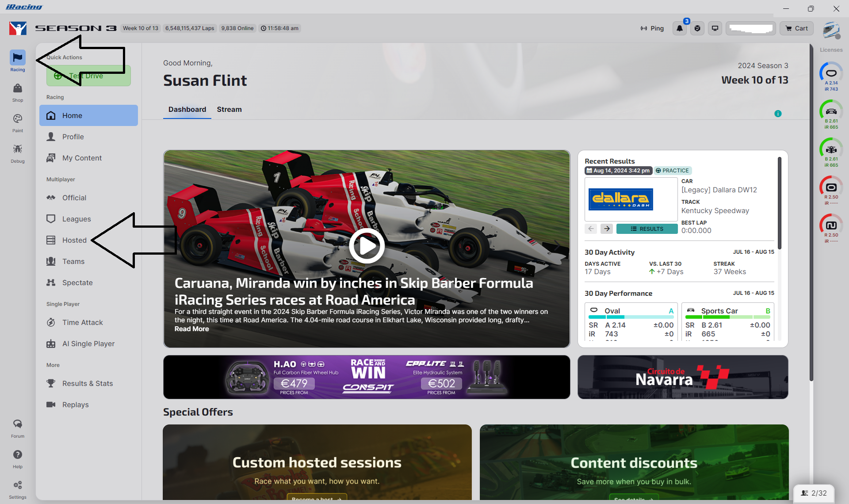The width and height of the screenshot is (849, 504).
Task: Show next recent result with right arrow
Action: [x=607, y=229]
